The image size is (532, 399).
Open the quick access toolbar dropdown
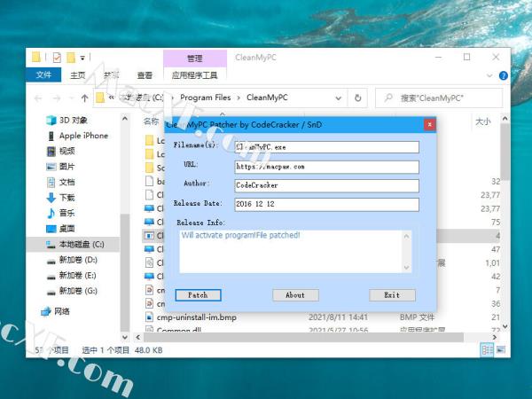click(82, 58)
